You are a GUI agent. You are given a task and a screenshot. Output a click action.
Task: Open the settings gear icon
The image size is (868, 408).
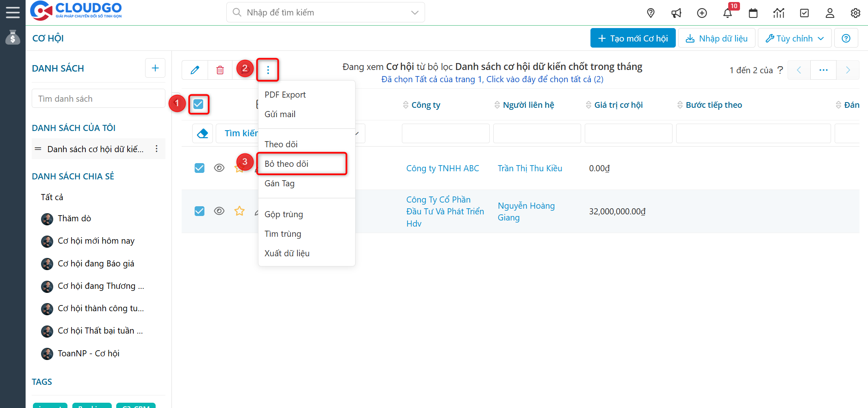(x=855, y=13)
